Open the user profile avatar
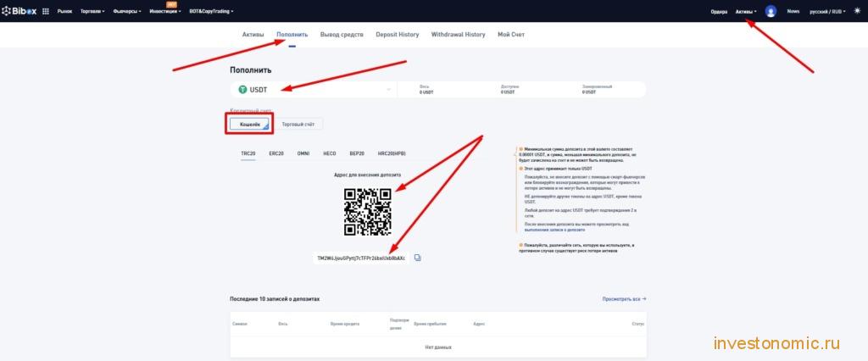 pyautogui.click(x=771, y=11)
